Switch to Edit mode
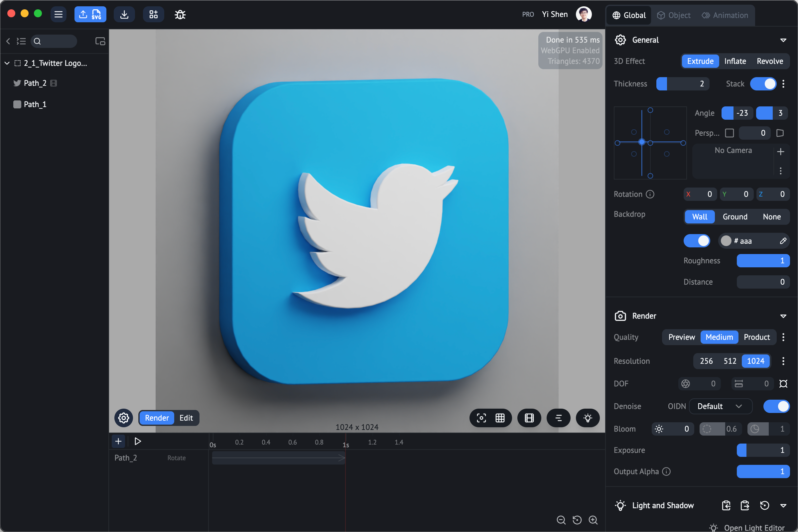 tap(186, 418)
